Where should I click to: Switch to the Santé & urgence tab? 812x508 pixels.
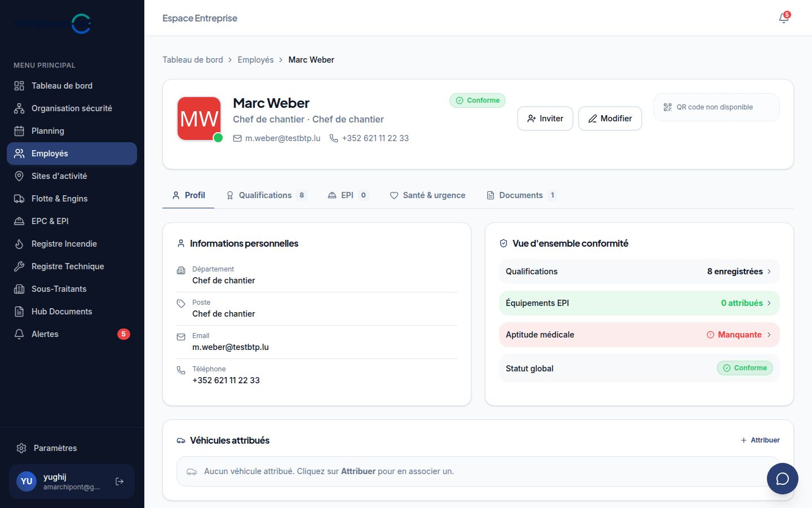[x=427, y=195]
